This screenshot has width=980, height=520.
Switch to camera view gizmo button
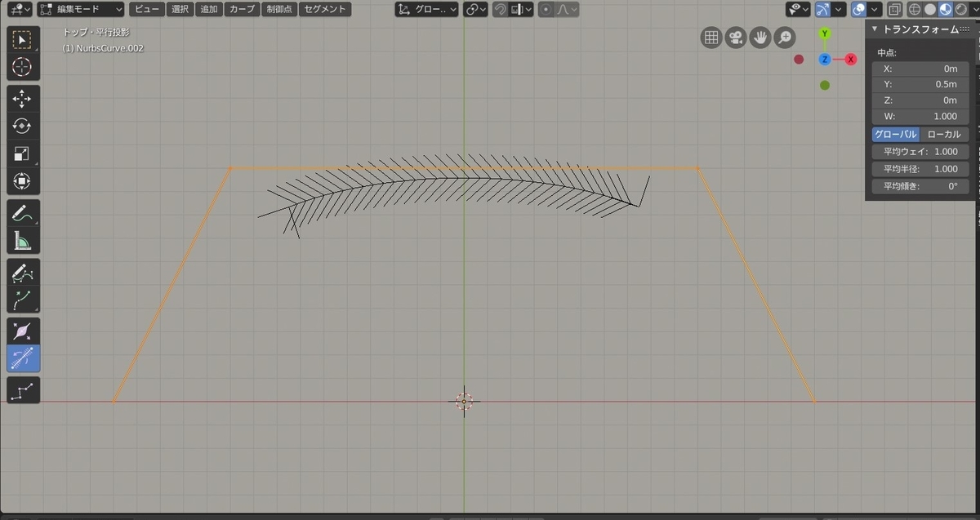click(x=735, y=37)
